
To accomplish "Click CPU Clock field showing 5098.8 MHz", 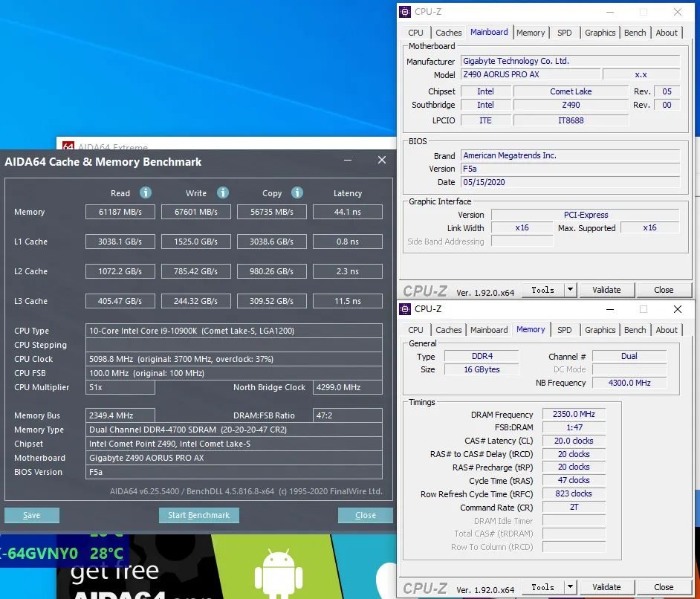I will pos(234,359).
